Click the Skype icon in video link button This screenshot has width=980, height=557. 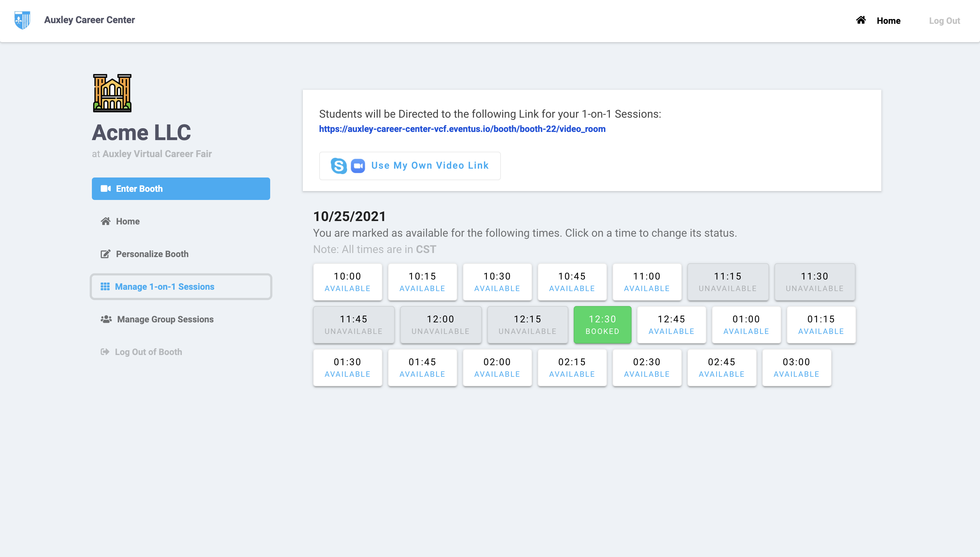pyautogui.click(x=339, y=166)
